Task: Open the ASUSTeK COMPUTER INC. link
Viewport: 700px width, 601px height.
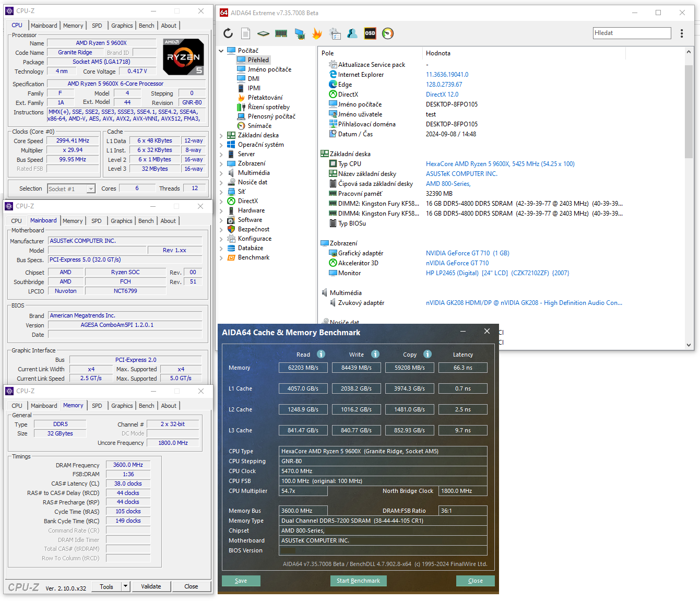Action: [x=461, y=174]
